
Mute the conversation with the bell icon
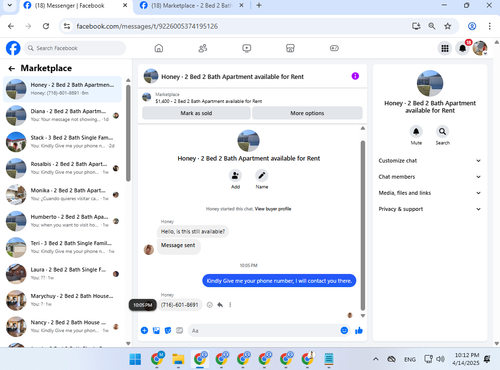coord(416,131)
